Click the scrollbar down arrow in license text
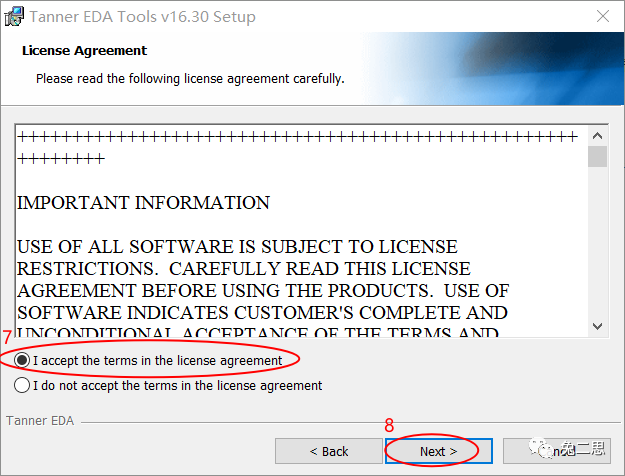 click(x=598, y=326)
